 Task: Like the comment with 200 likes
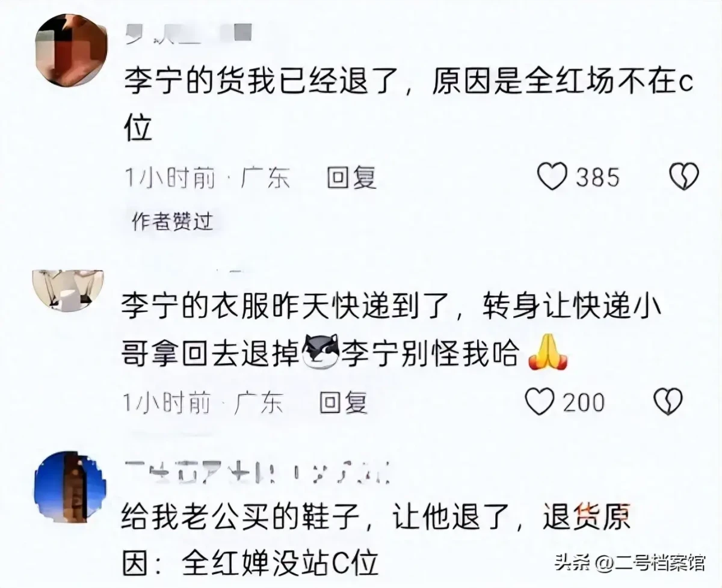click(540, 402)
